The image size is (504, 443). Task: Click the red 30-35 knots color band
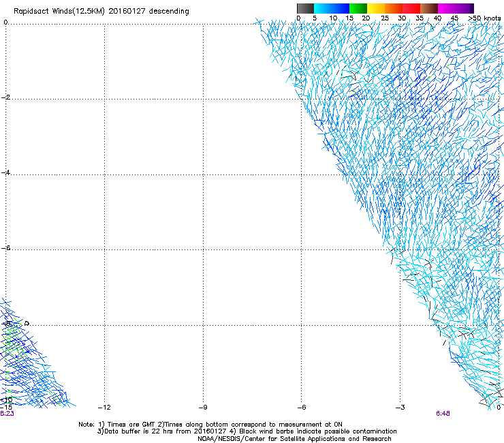pos(411,8)
